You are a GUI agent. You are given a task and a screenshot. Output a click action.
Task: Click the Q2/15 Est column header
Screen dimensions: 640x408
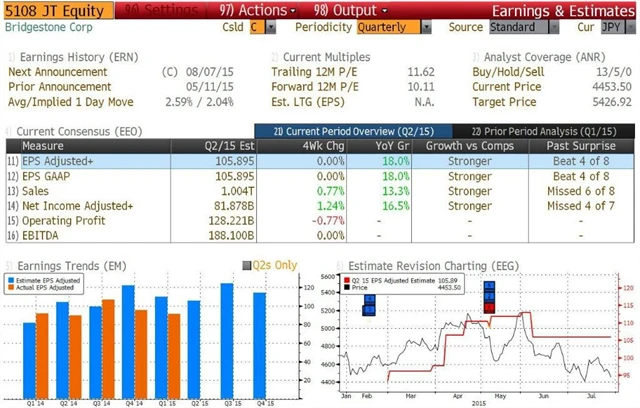[213, 146]
